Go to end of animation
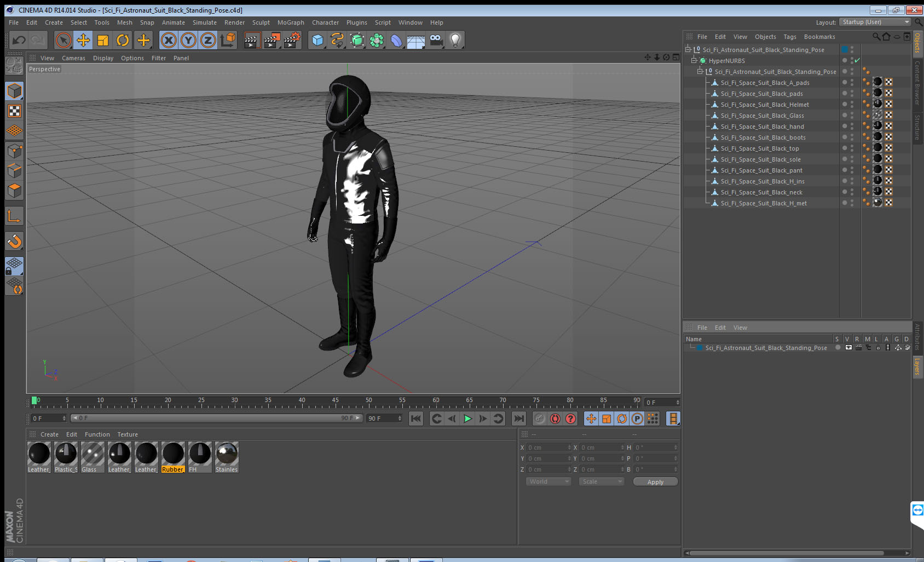This screenshot has width=924, height=562. 518,418
